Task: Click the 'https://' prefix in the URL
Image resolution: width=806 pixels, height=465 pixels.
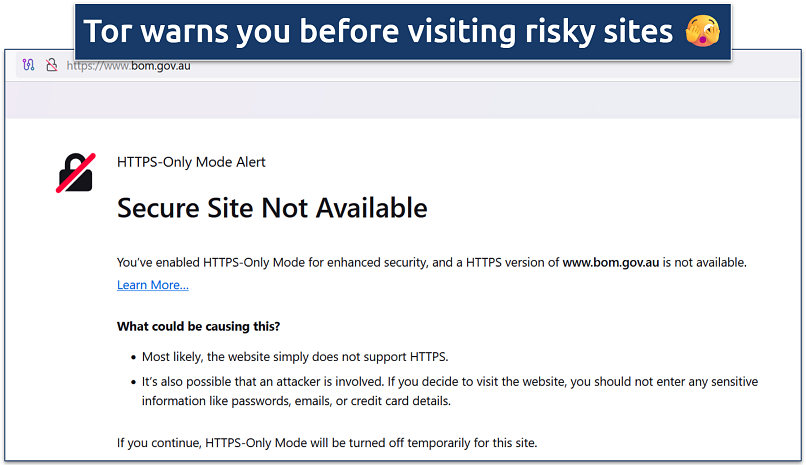Action: pos(80,66)
